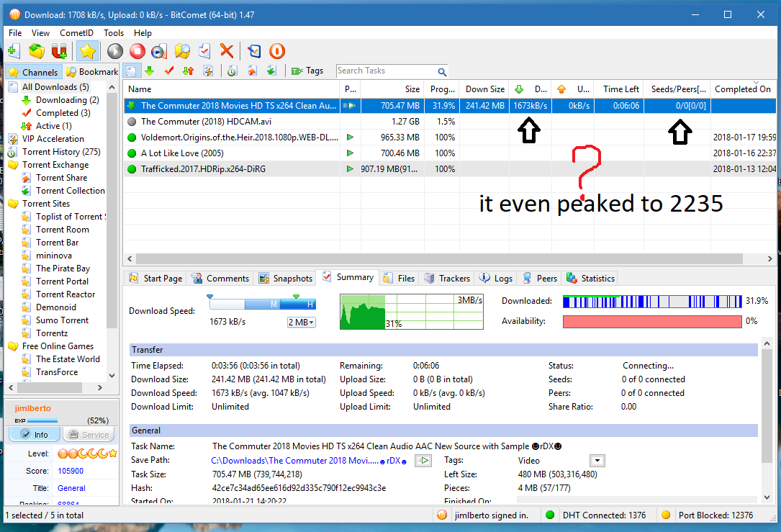This screenshot has width=781, height=532.
Task: Select VIP Acceleration in sidebar
Action: tap(53, 138)
